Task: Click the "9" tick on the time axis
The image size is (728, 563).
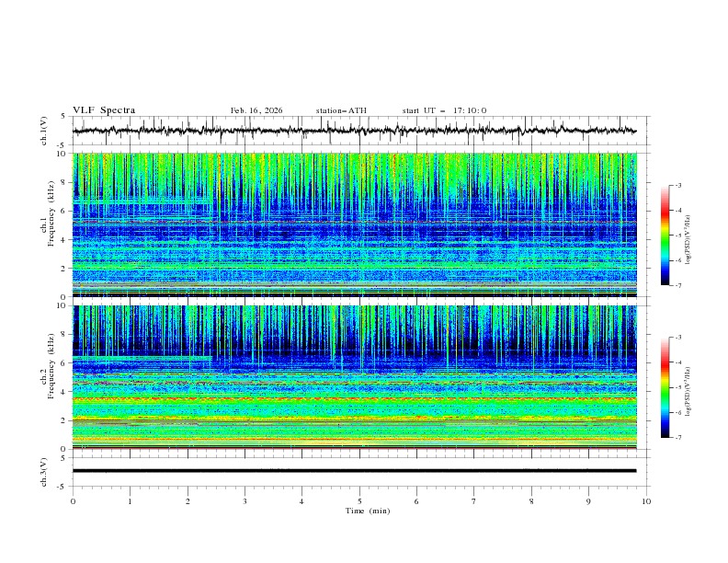Action: (588, 501)
